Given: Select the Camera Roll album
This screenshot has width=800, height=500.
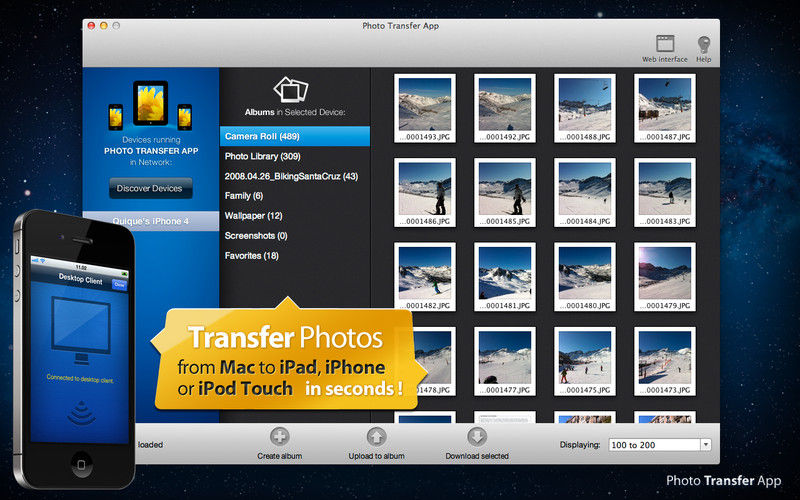Looking at the screenshot, I should tap(294, 136).
